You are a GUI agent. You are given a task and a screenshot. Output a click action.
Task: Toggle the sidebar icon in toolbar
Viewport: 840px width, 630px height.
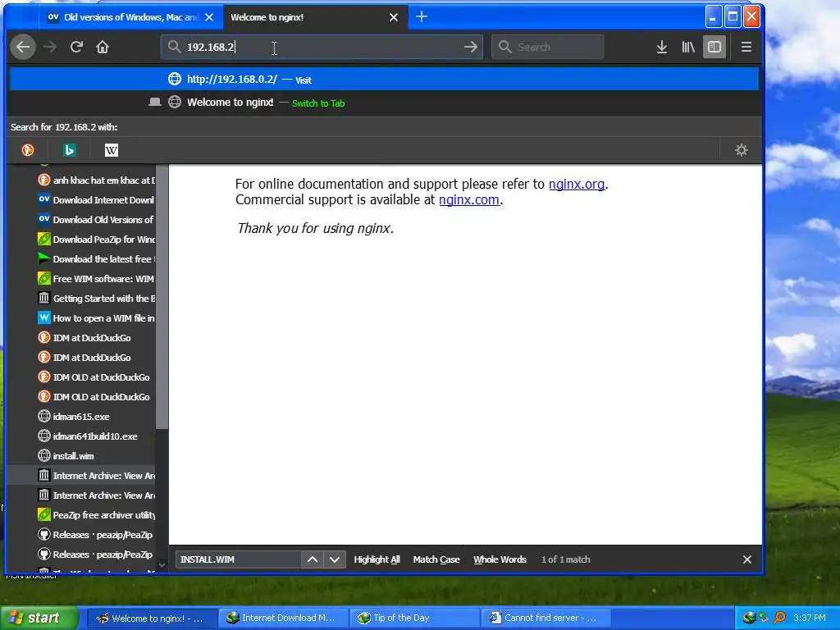pyautogui.click(x=714, y=47)
